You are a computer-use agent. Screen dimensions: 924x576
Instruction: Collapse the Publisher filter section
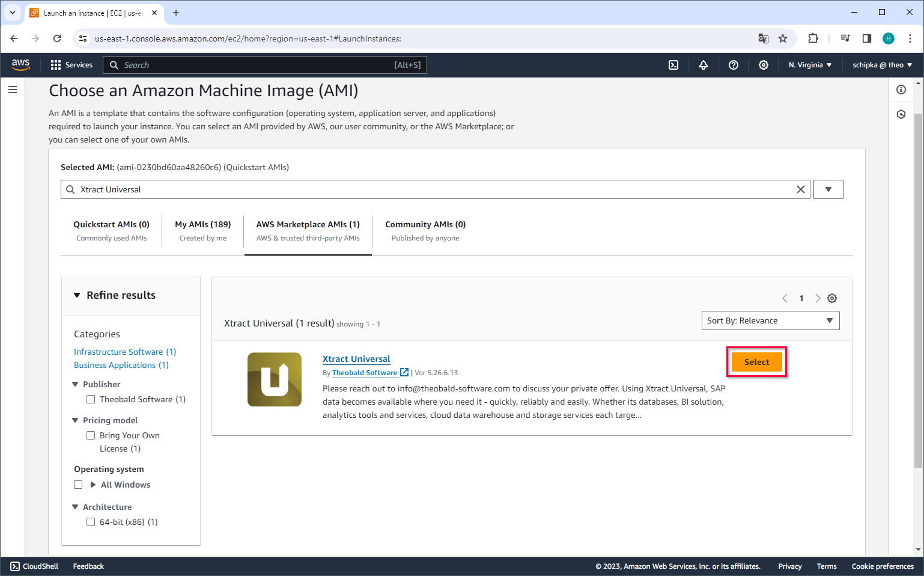[75, 384]
